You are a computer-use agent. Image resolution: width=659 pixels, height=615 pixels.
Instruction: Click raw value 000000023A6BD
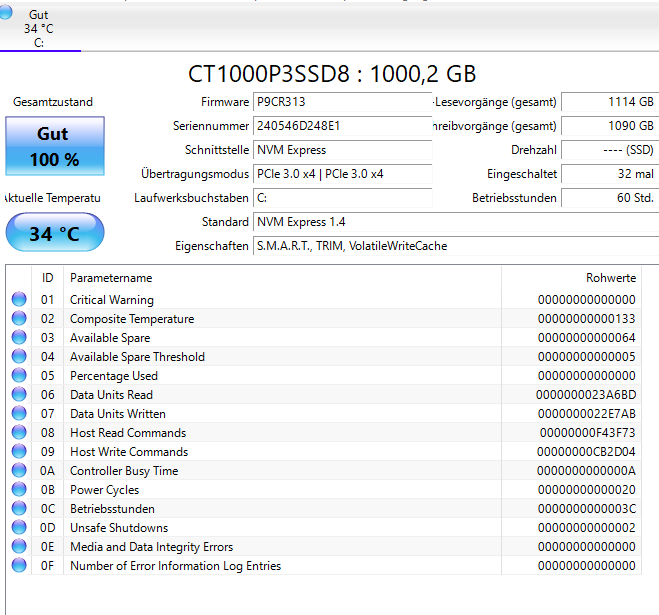point(586,395)
